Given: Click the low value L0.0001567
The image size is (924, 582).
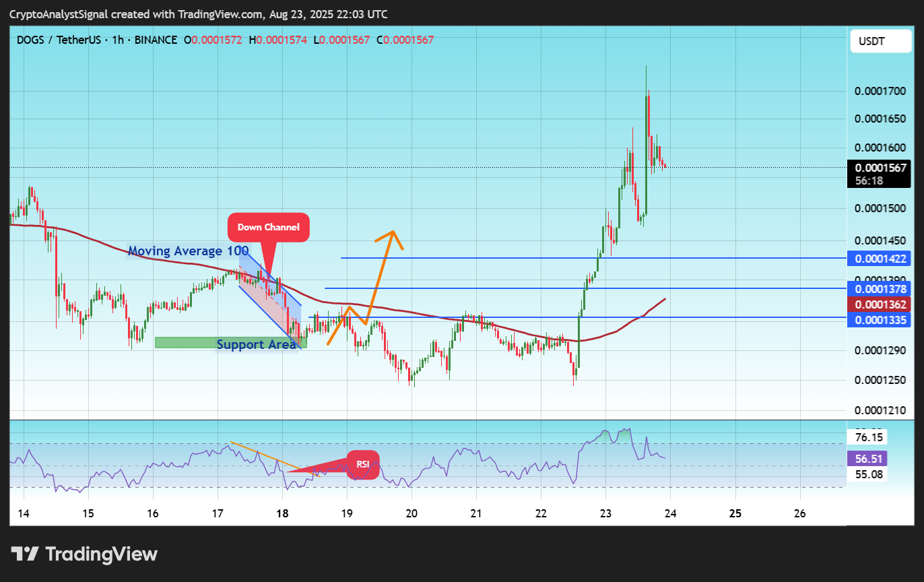Looking at the screenshot, I should click(x=341, y=40).
